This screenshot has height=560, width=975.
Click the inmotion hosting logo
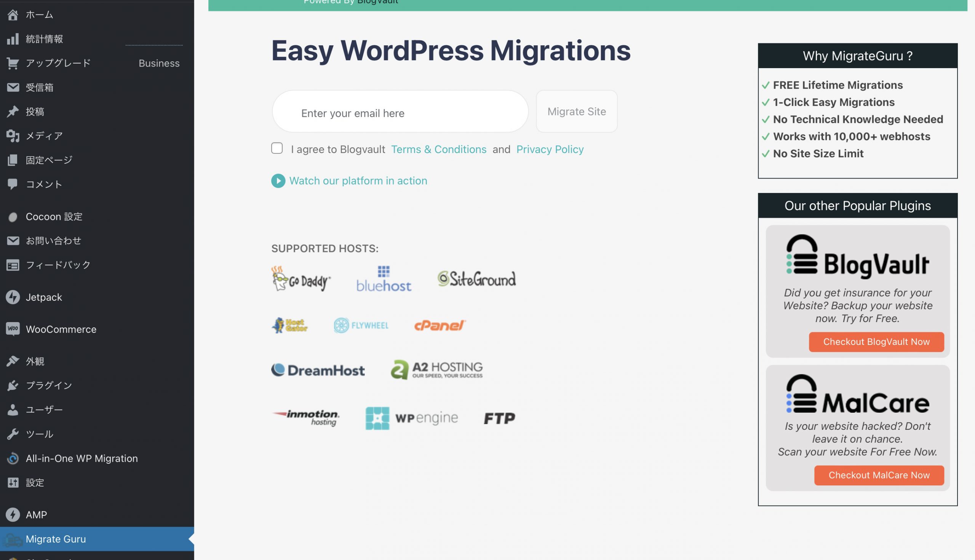305,418
